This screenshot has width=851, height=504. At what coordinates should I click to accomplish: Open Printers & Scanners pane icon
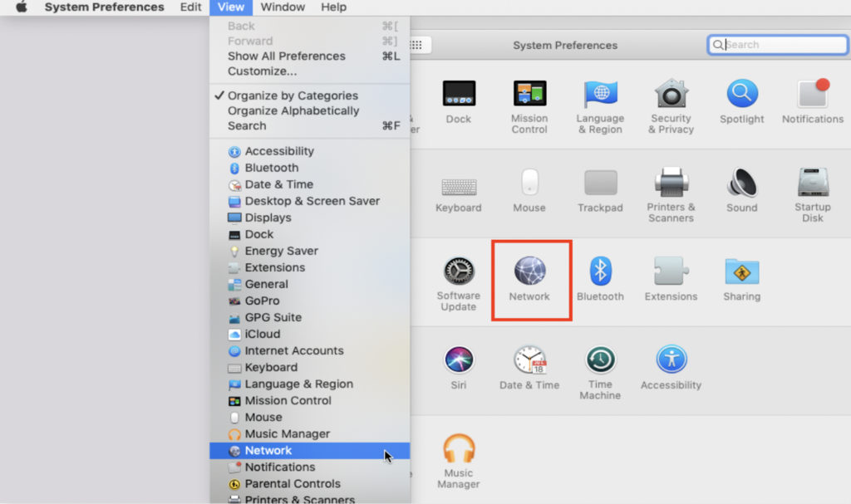pyautogui.click(x=671, y=182)
